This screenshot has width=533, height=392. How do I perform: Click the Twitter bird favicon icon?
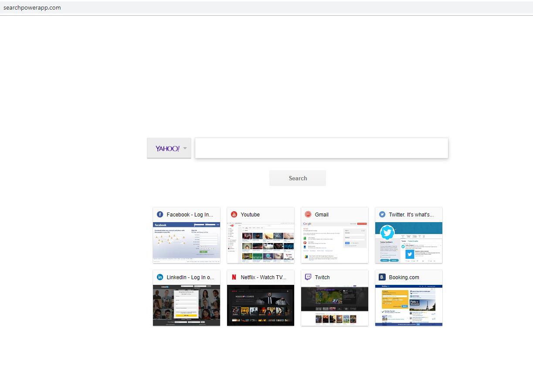pyautogui.click(x=382, y=214)
